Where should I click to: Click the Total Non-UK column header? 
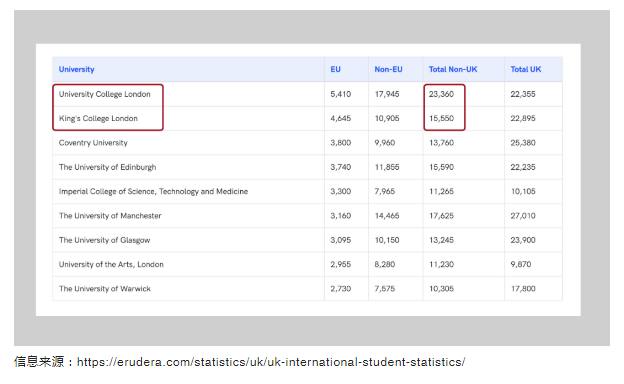(x=453, y=69)
